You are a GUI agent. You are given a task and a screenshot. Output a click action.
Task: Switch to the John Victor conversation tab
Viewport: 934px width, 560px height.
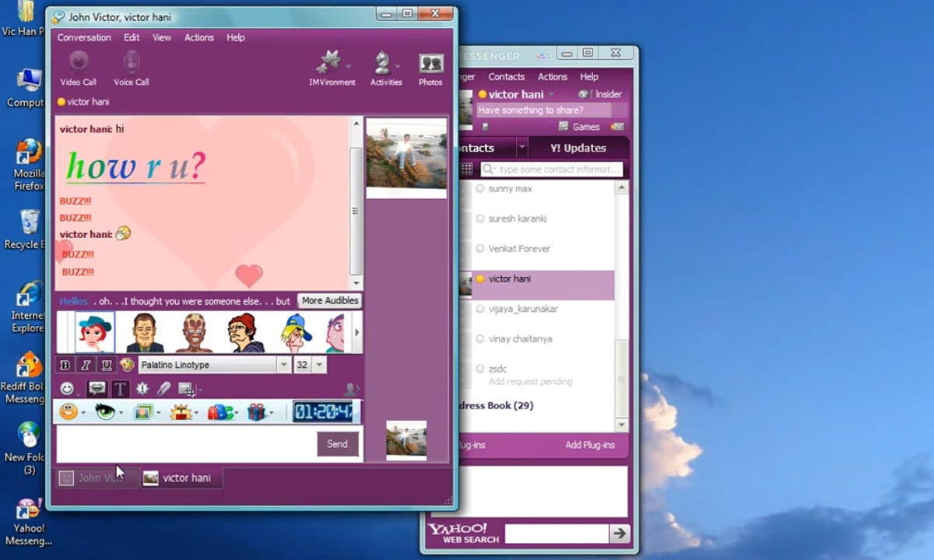pyautogui.click(x=98, y=478)
